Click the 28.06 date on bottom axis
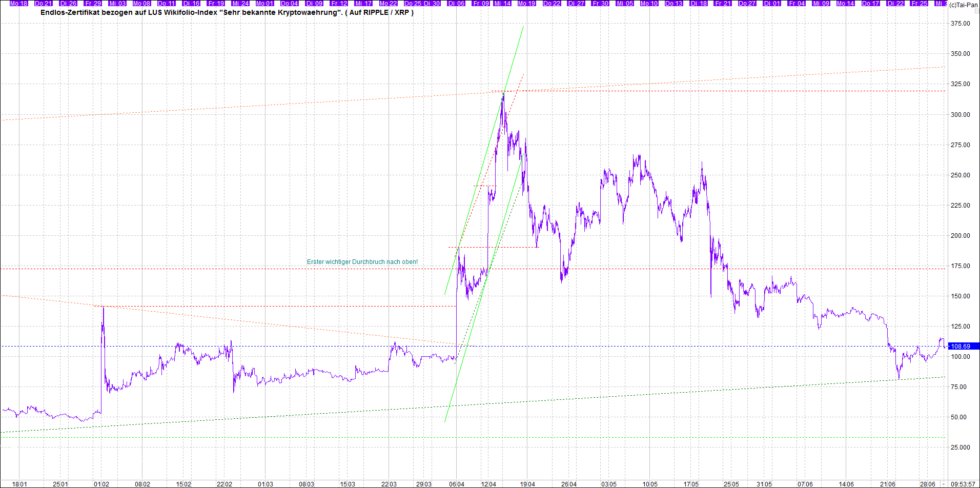Screen dimensions: 980x488 tap(928, 484)
